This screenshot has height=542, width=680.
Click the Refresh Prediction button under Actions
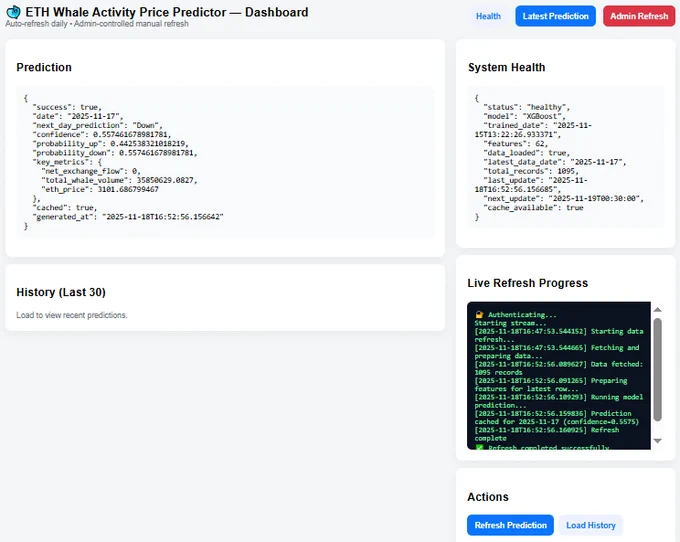click(510, 525)
